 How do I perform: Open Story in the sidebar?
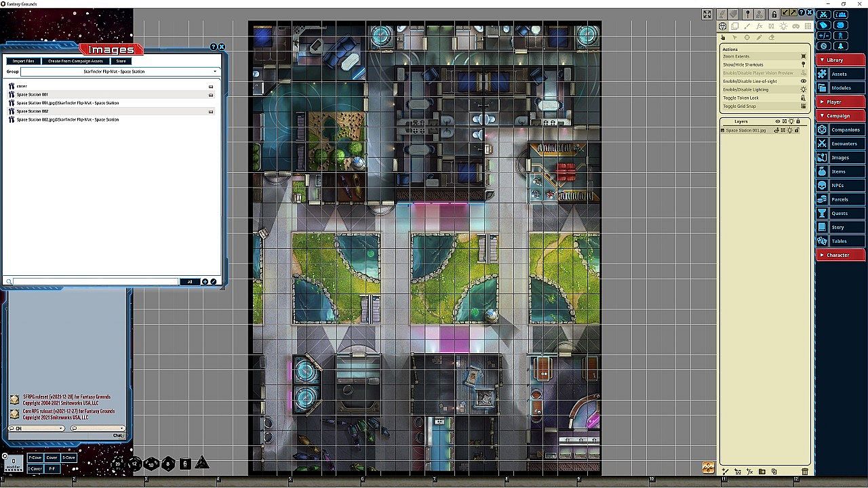[840, 227]
